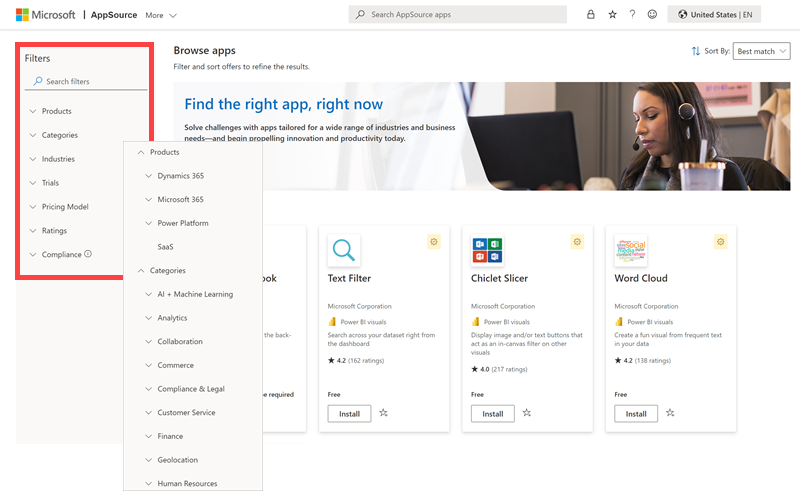The height and width of the screenshot is (491, 800).
Task: Click the sort arrows icon next to Sort By
Action: pyautogui.click(x=695, y=51)
